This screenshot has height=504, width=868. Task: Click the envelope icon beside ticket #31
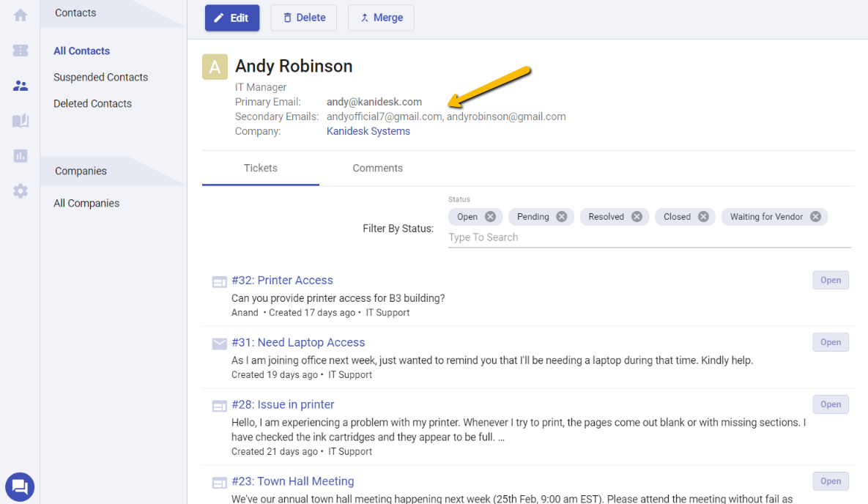[x=219, y=343]
